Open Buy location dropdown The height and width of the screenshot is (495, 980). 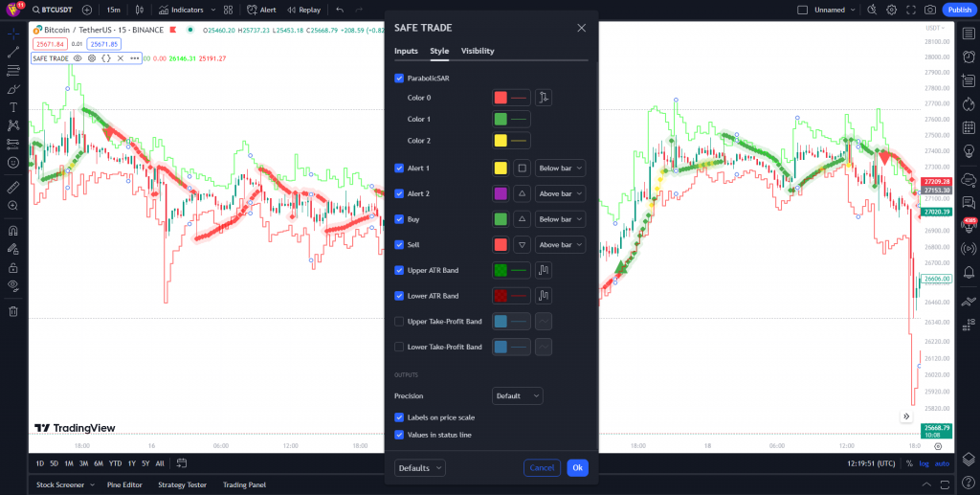pos(560,219)
